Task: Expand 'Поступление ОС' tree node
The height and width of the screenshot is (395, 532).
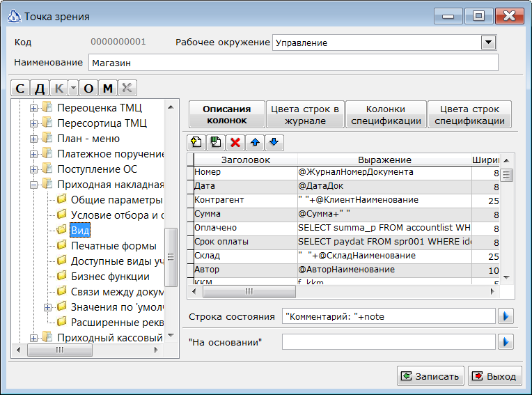Action: click(33, 169)
